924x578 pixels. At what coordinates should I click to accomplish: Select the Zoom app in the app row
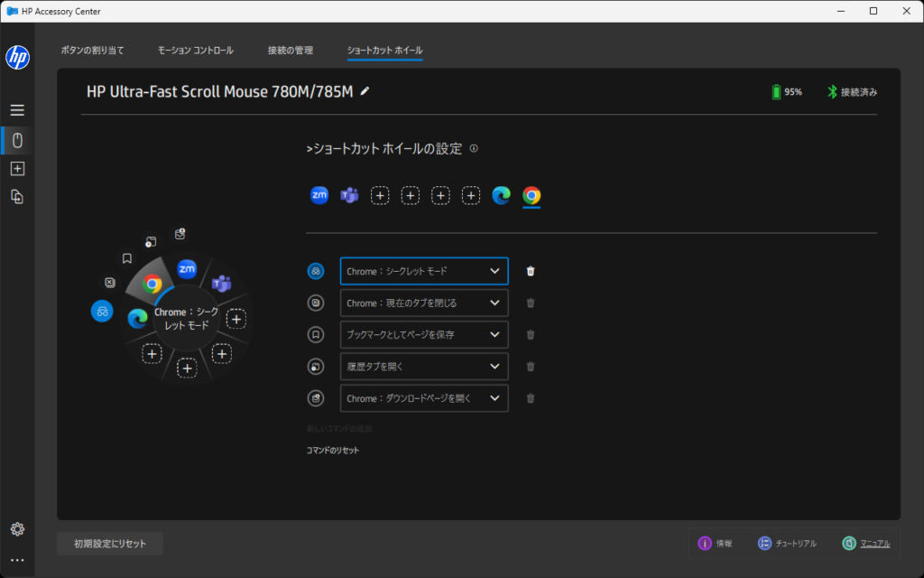tap(319, 195)
